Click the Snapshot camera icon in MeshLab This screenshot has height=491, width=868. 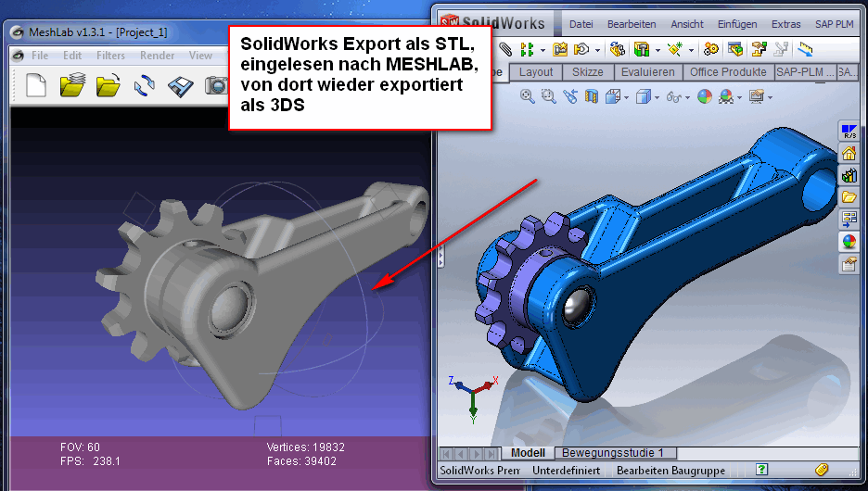[x=216, y=86]
